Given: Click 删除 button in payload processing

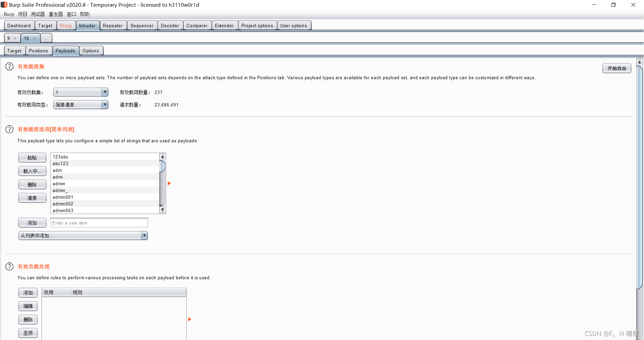Looking at the screenshot, I should pos(28,320).
